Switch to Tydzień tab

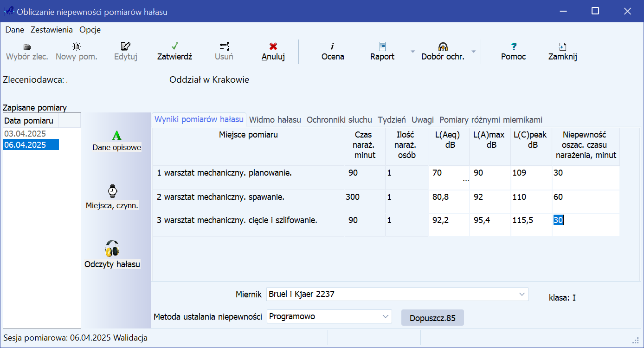coord(392,120)
